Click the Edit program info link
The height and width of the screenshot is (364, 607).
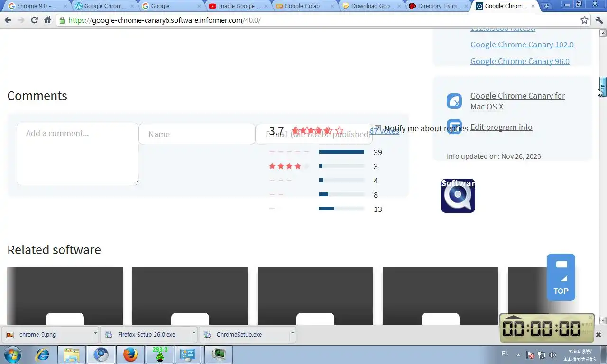tap(501, 127)
